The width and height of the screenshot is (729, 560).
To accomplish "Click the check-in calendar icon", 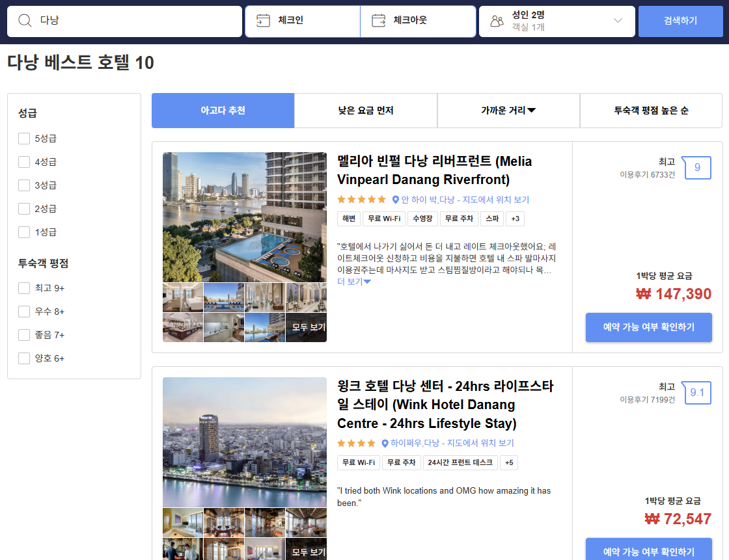I will tap(263, 20).
